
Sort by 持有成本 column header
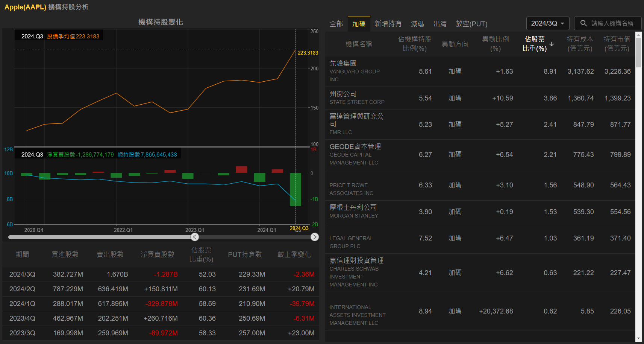580,44
